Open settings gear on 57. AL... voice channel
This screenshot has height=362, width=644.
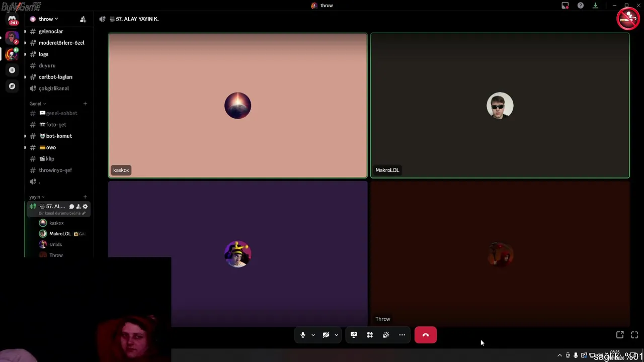[85, 207]
